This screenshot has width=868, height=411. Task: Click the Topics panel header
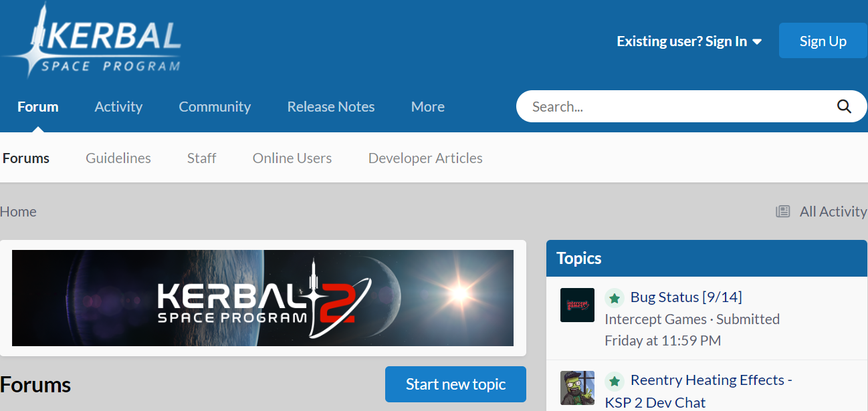pos(707,259)
